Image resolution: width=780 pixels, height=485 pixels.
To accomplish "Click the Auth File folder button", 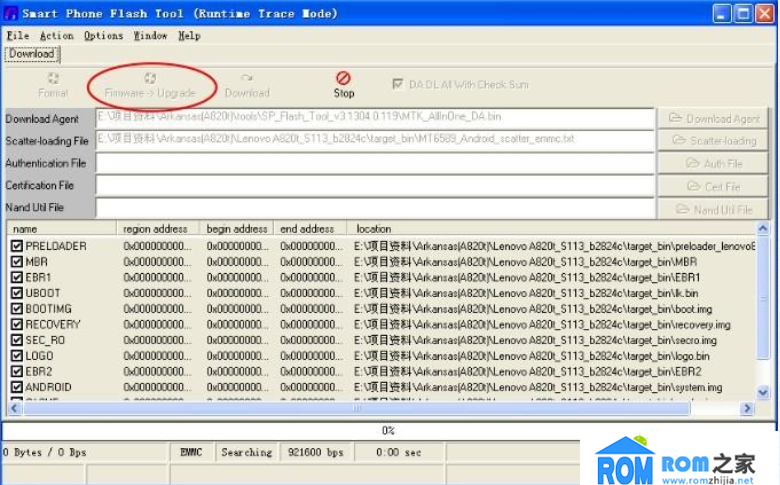I will [x=713, y=163].
